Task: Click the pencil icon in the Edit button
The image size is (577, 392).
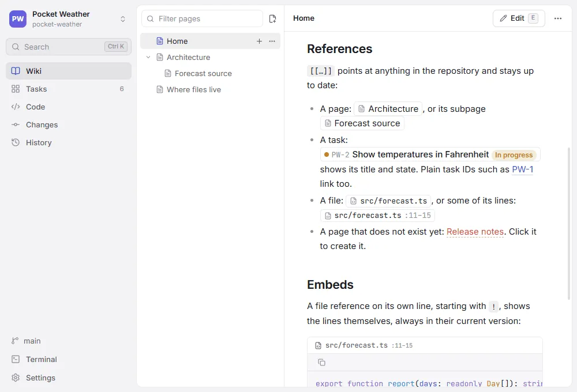Action: [503, 18]
